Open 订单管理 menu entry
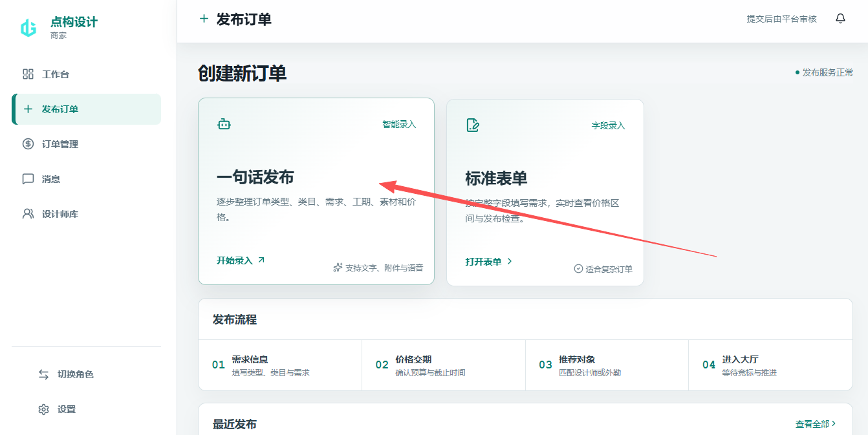868x435 pixels. [86, 144]
